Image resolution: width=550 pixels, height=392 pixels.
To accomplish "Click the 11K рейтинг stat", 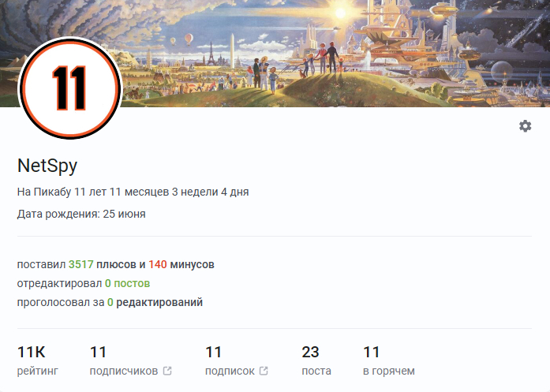I will pos(38,360).
